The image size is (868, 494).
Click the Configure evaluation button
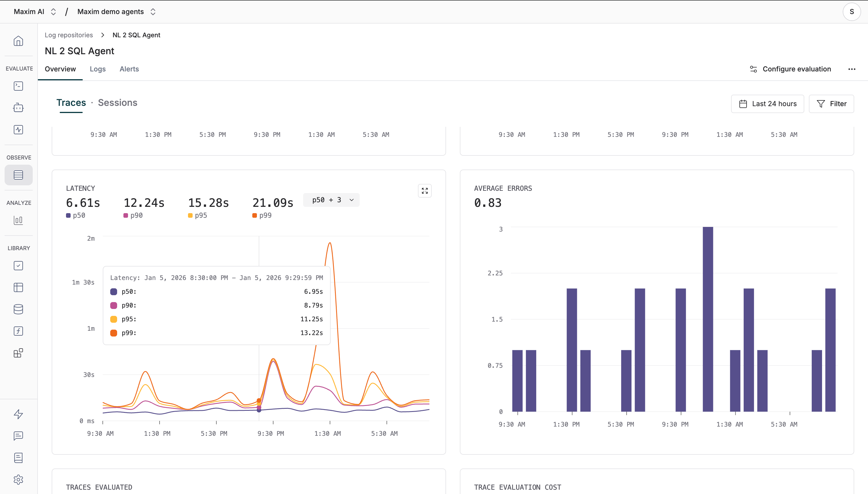[x=790, y=69]
